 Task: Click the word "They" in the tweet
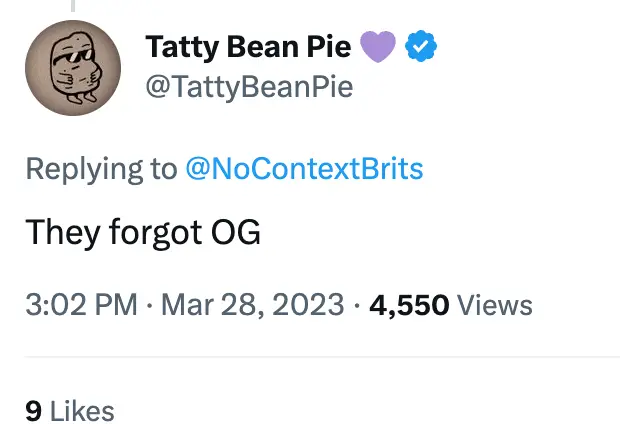60,233
